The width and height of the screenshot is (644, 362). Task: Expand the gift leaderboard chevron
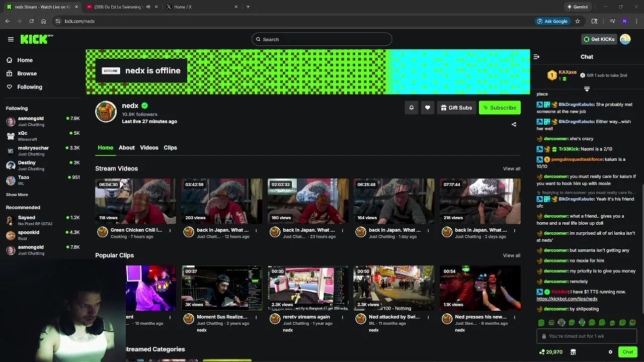[587, 89]
